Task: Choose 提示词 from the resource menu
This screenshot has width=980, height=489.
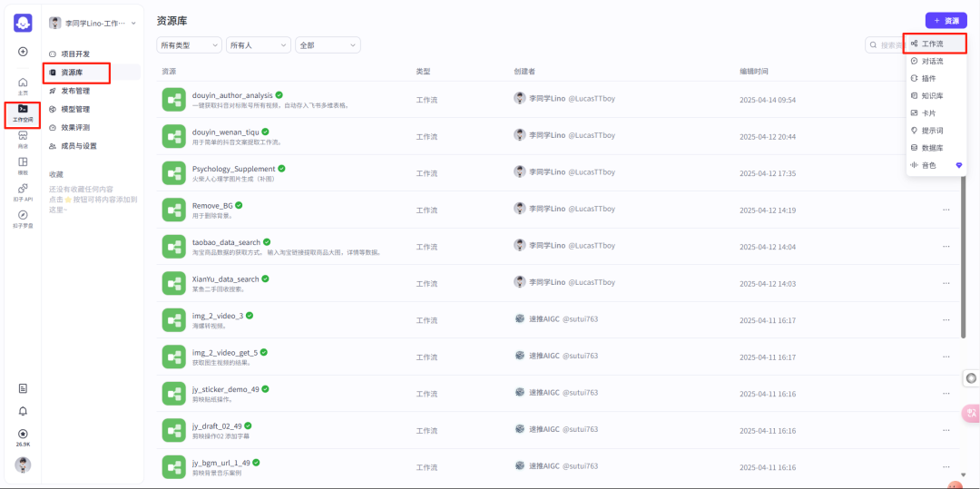Action: point(936,131)
